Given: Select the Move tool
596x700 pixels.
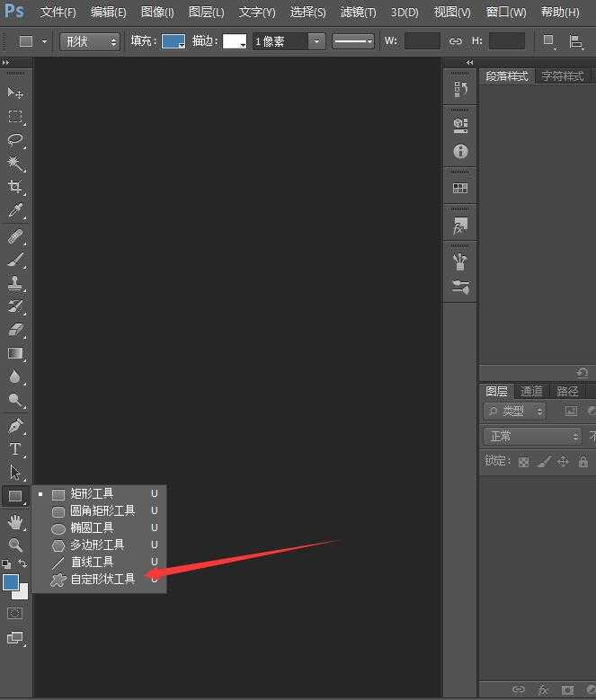Looking at the screenshot, I should (15, 93).
